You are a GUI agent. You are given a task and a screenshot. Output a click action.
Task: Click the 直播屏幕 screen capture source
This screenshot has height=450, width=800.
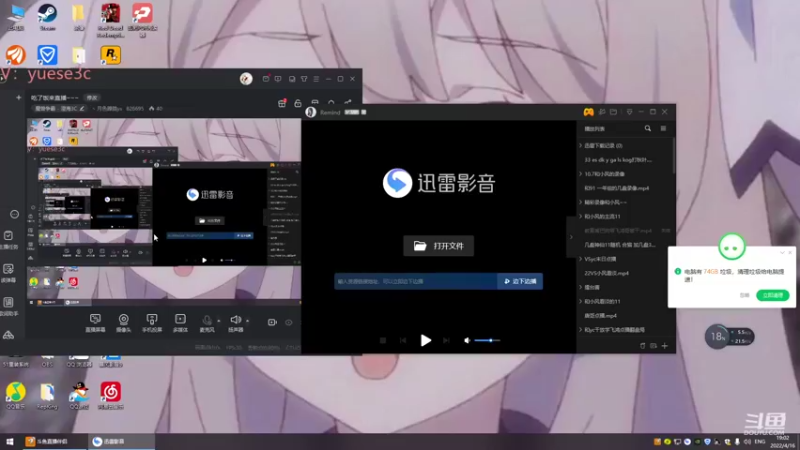coord(95,323)
